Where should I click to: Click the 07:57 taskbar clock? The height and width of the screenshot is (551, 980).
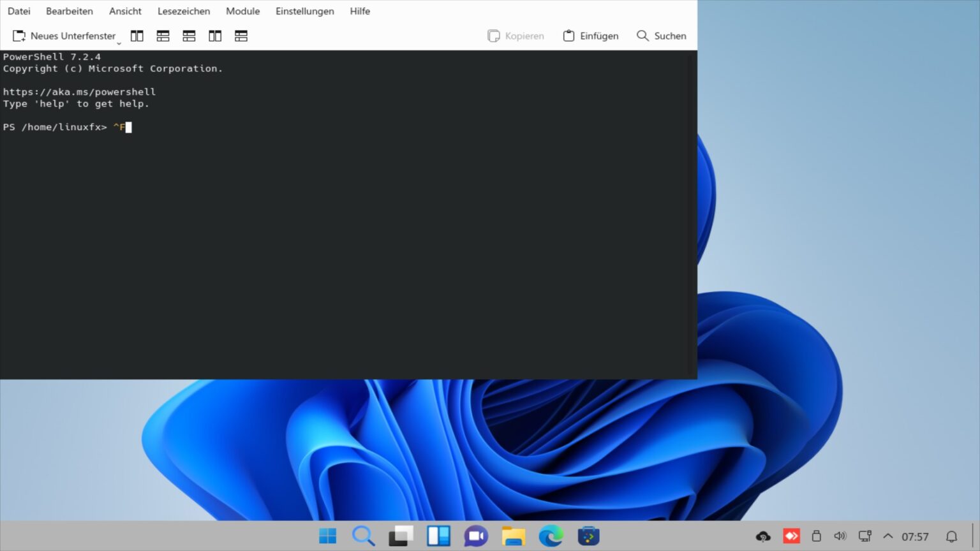point(915,537)
